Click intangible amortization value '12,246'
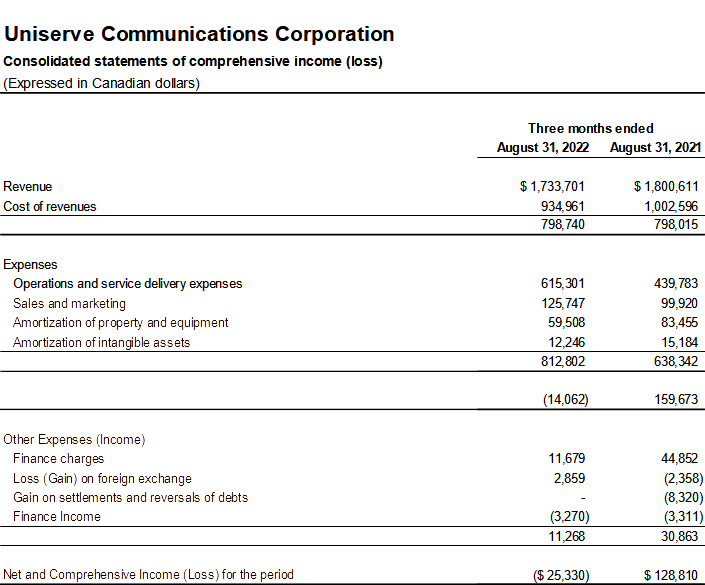 (x=567, y=343)
